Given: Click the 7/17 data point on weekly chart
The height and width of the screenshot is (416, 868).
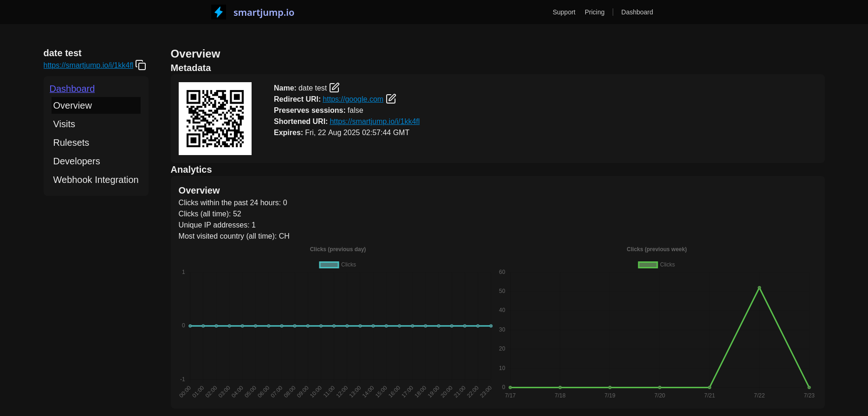Looking at the screenshot, I should [x=510, y=387].
